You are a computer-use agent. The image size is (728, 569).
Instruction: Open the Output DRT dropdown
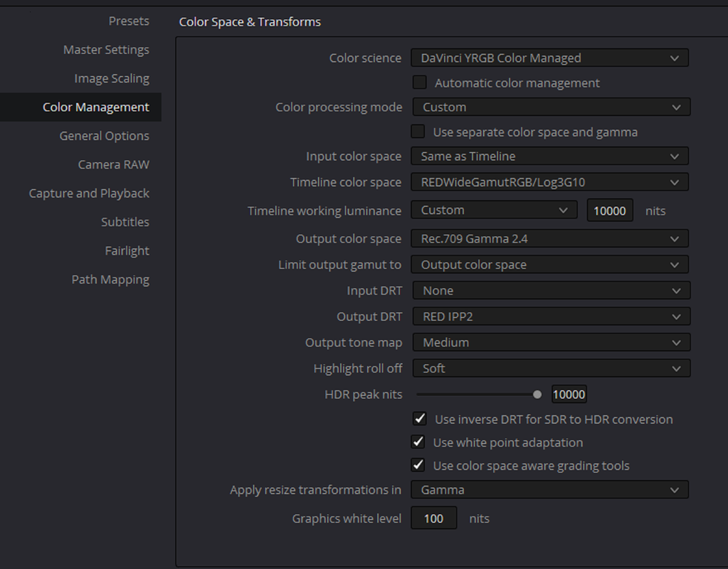click(x=552, y=317)
